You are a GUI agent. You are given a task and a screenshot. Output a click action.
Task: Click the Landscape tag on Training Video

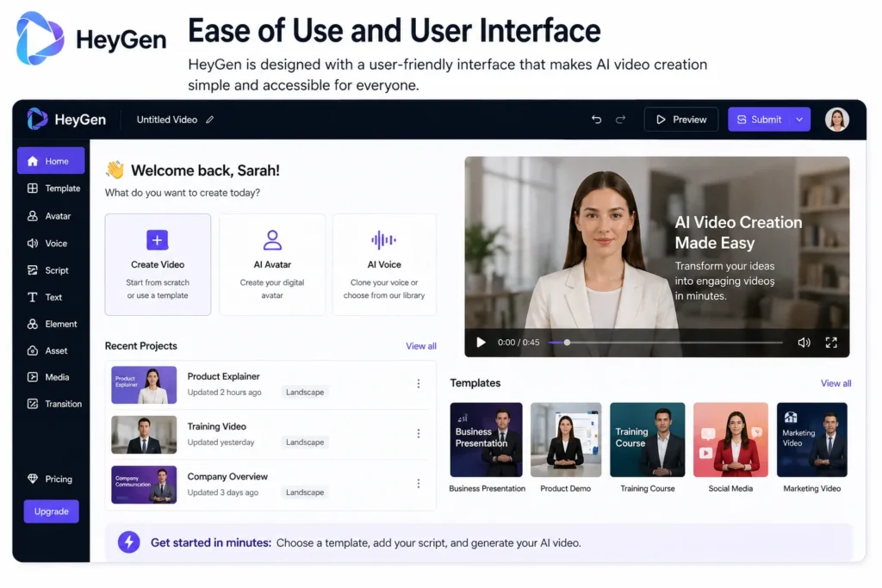pos(305,443)
